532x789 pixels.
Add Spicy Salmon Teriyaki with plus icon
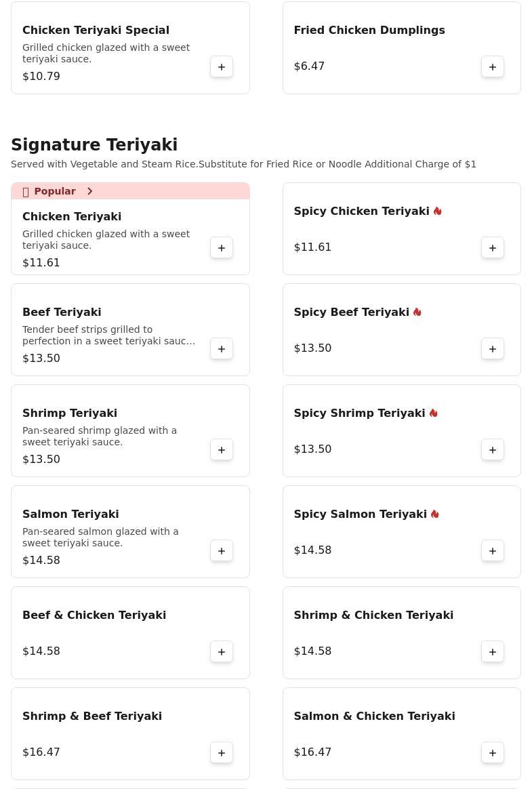pyautogui.click(x=493, y=551)
